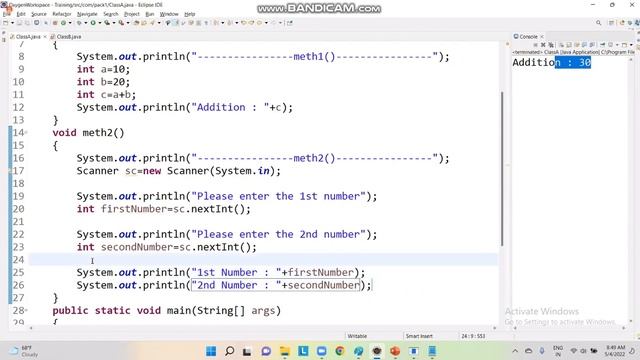This screenshot has height=360, width=640.
Task: Collapse the meth2 method fold marker
Action: click(x=27, y=133)
